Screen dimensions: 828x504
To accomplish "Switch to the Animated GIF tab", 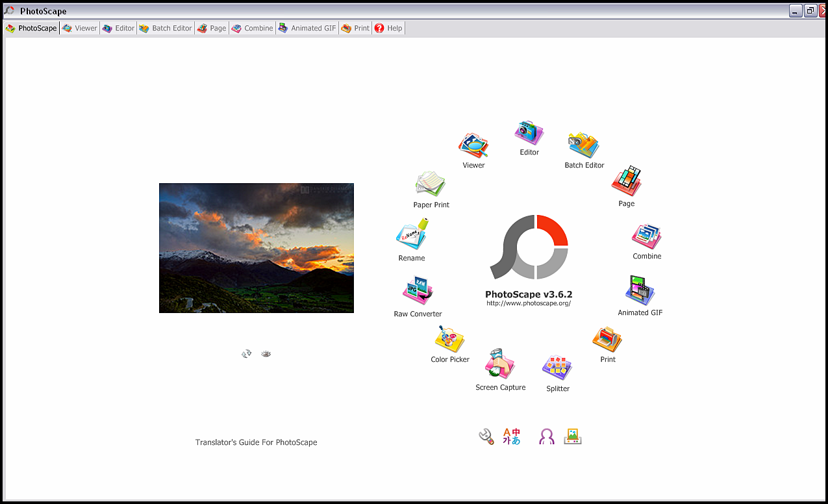I will 307,29.
